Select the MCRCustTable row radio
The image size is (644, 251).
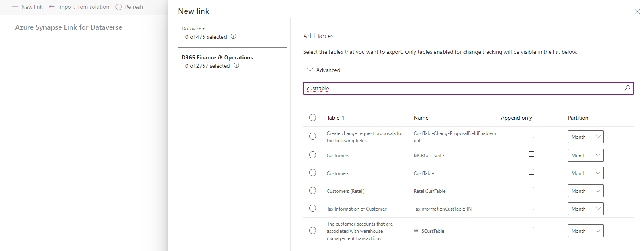coord(313,155)
